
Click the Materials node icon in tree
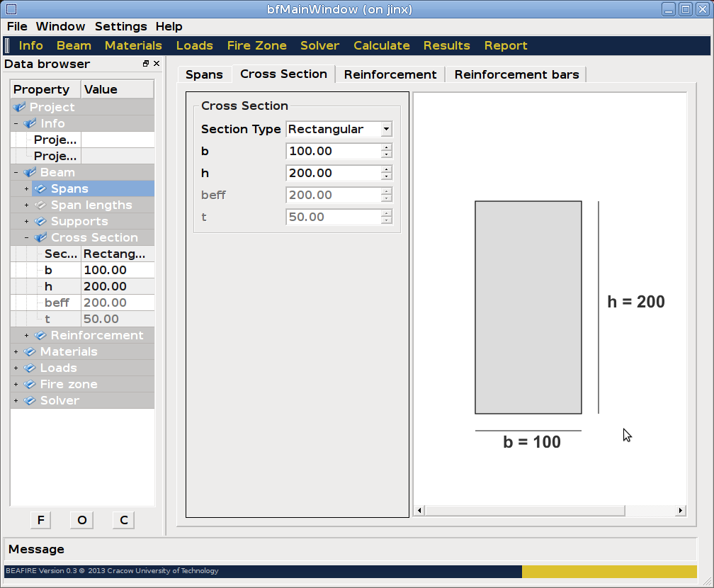30,351
